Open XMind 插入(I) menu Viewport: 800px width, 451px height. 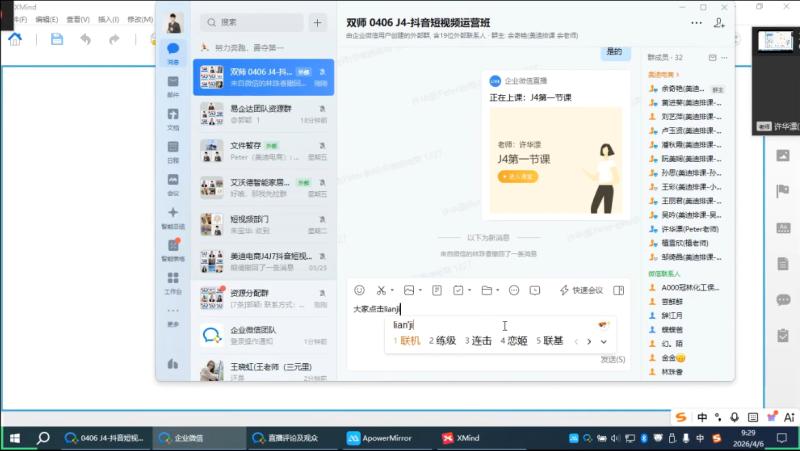(x=108, y=19)
